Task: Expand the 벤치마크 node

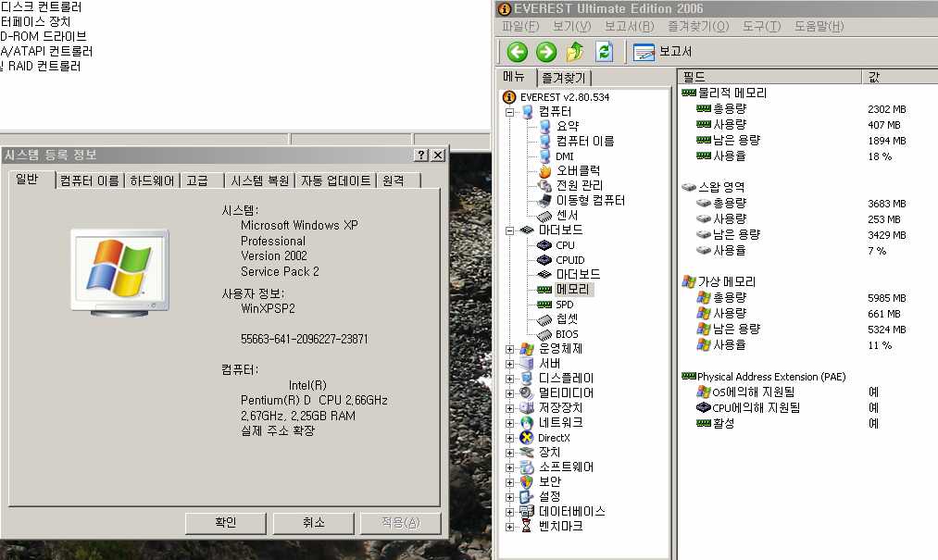Action: tap(509, 527)
